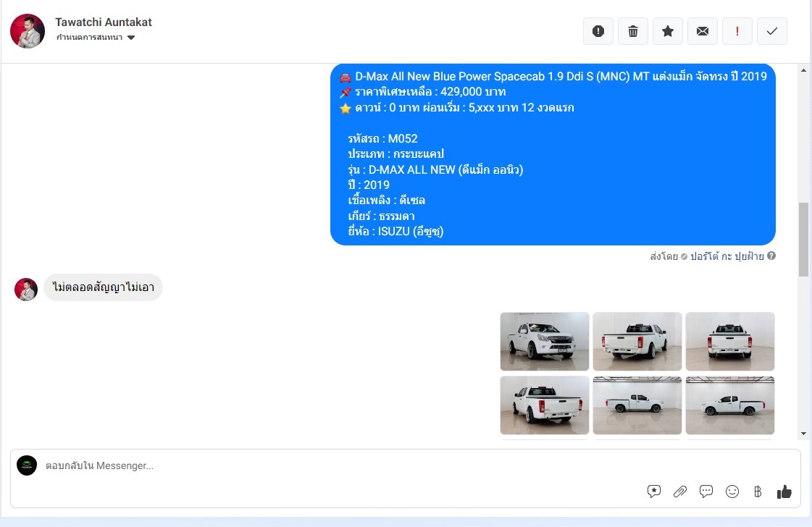This screenshot has height=527, width=812.
Task: Open saved replies speech bubble icon
Action: 654,492
